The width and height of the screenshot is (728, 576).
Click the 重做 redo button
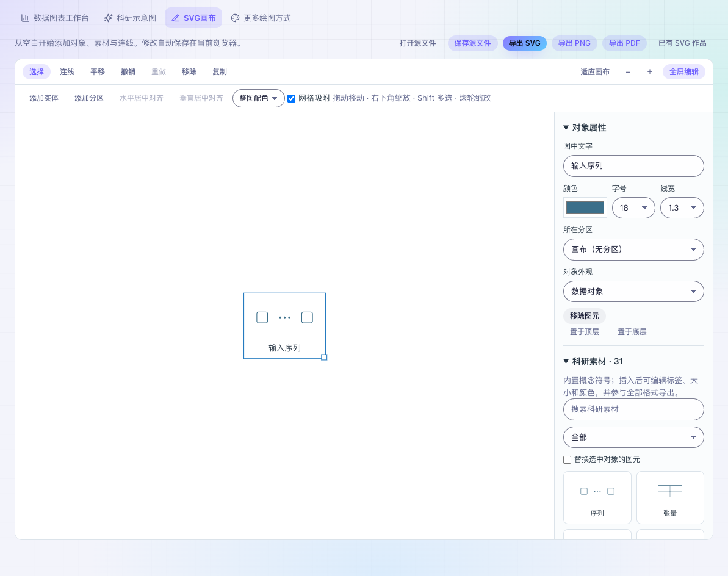coord(159,72)
